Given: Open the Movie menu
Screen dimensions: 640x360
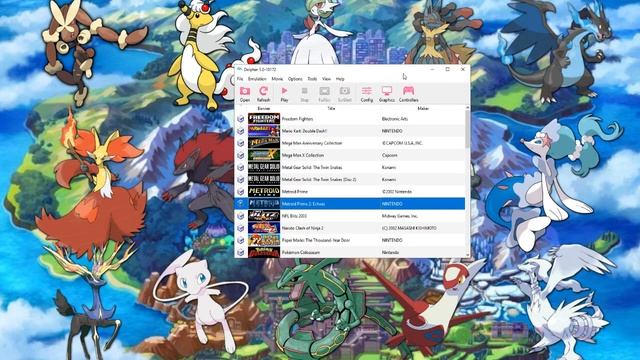Looking at the screenshot, I should (x=277, y=79).
